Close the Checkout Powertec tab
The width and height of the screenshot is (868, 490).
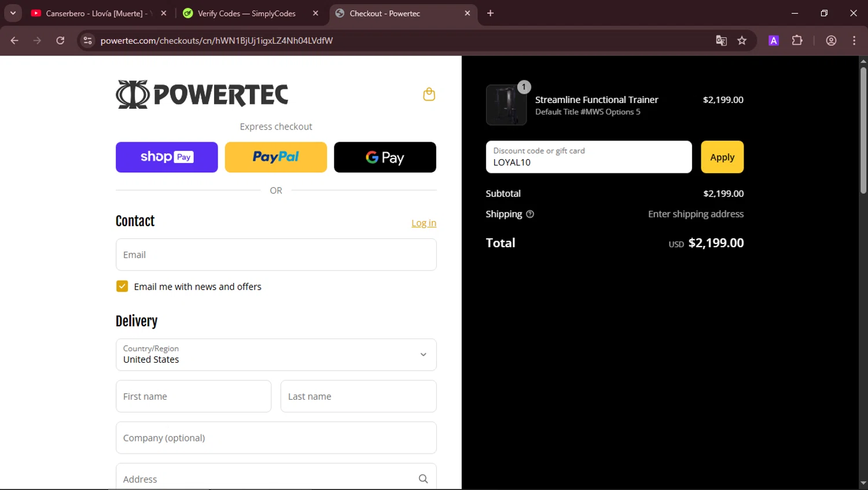[468, 13]
